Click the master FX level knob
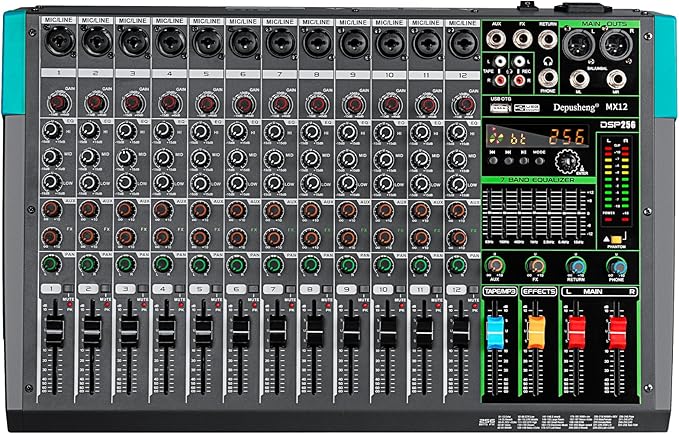The height and width of the screenshot is (434, 679). pyautogui.click(x=536, y=265)
